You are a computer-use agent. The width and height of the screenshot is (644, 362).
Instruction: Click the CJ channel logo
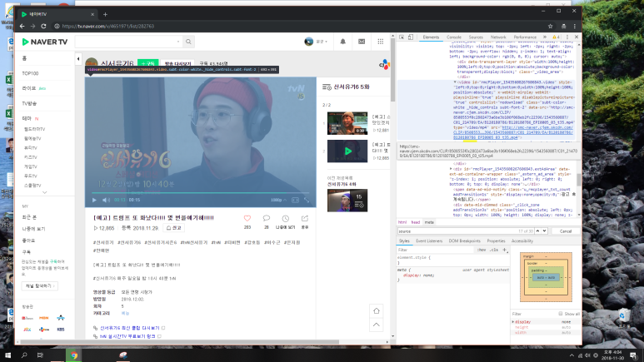coord(384,64)
